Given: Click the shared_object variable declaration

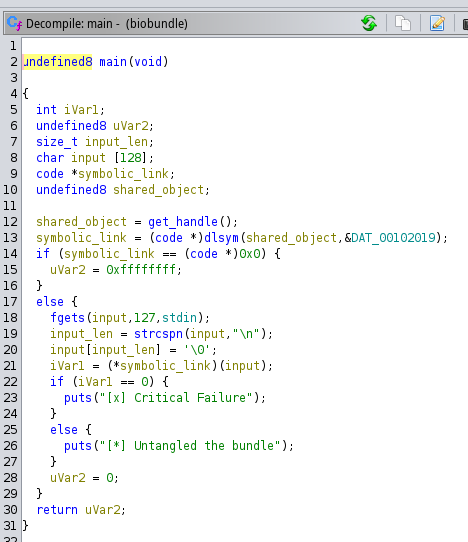Looking at the screenshot, I should 158,189.
